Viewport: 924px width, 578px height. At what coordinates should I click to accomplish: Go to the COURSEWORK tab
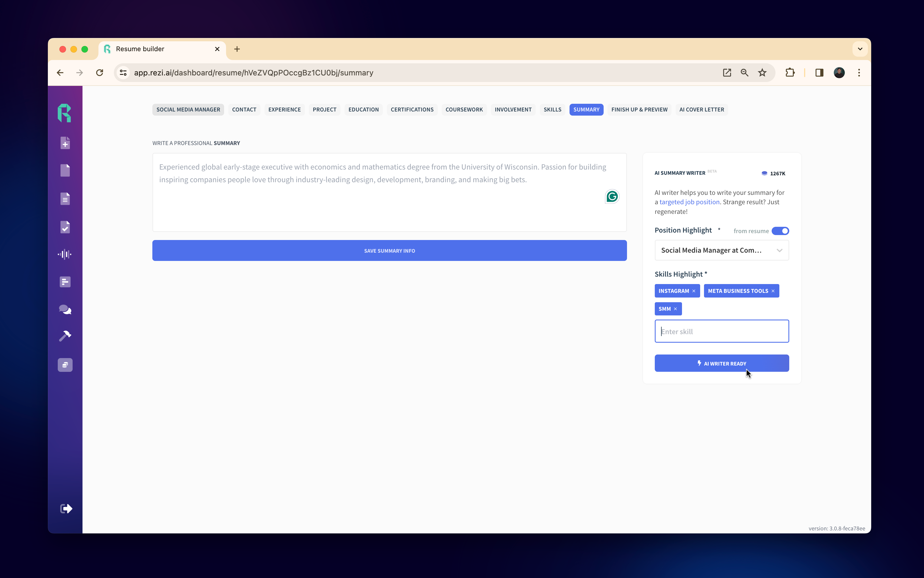click(x=464, y=110)
